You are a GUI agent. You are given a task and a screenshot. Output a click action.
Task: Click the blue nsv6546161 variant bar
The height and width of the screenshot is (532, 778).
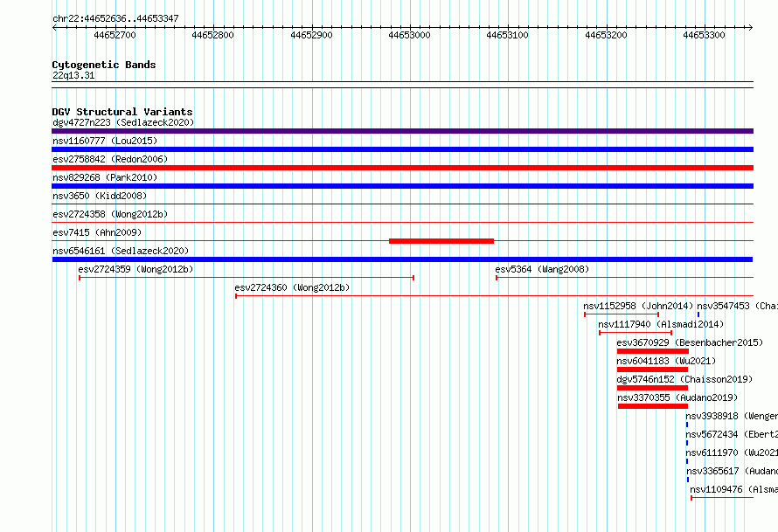tap(402, 259)
